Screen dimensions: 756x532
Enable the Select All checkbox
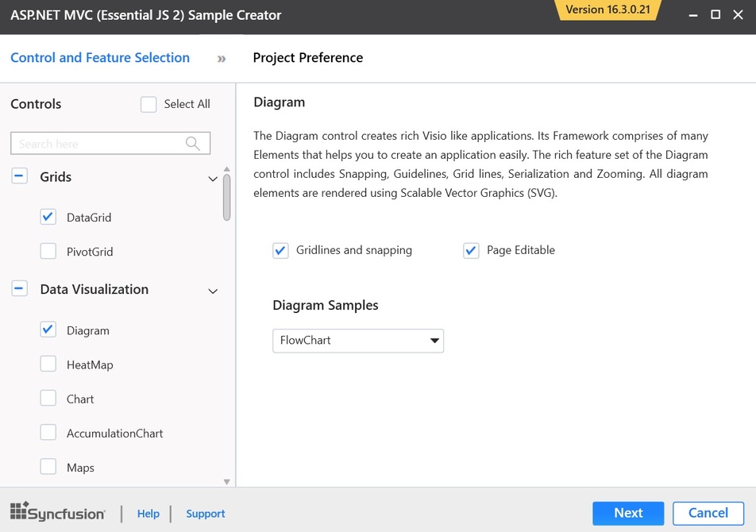[148, 104]
